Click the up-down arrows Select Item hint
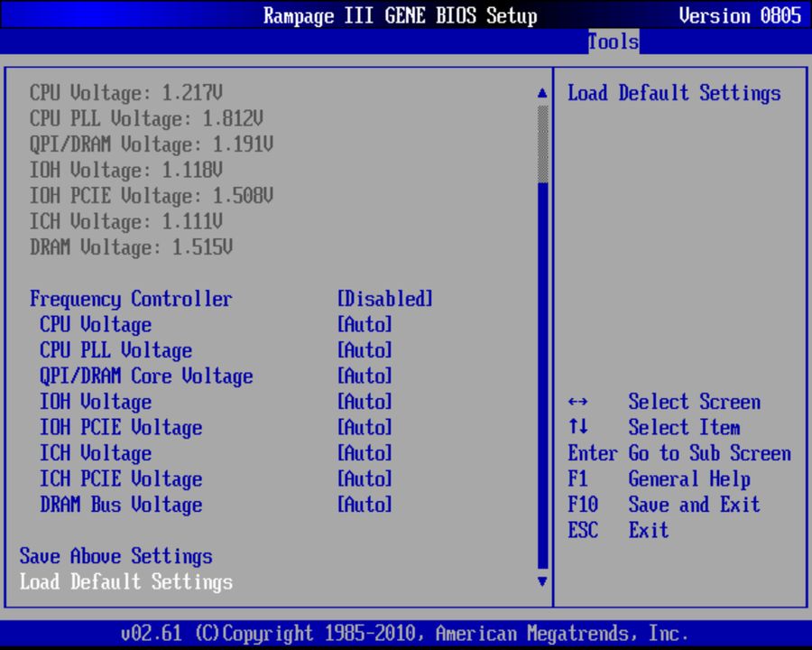This screenshot has width=812, height=650. pos(654,428)
